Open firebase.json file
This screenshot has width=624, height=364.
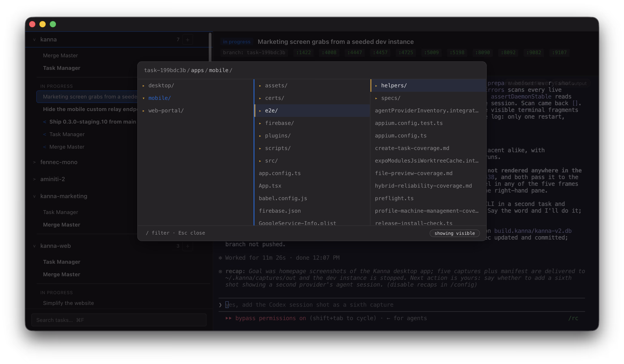tap(312, 211)
